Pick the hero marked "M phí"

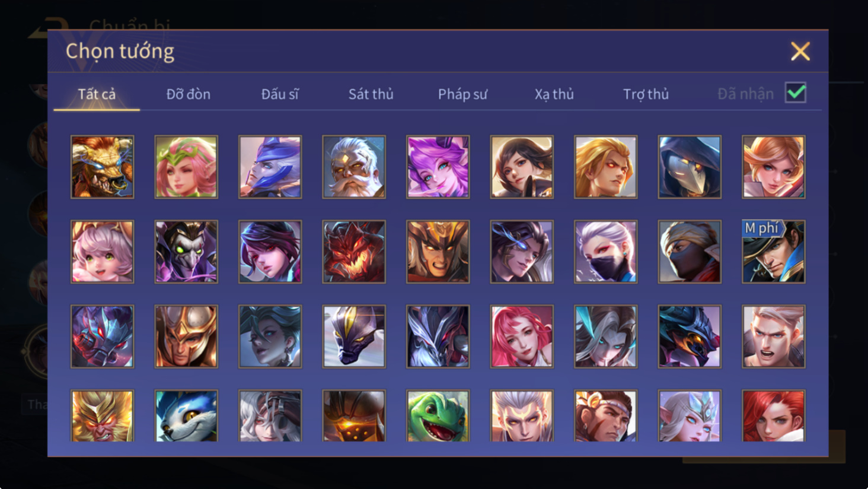(x=773, y=252)
